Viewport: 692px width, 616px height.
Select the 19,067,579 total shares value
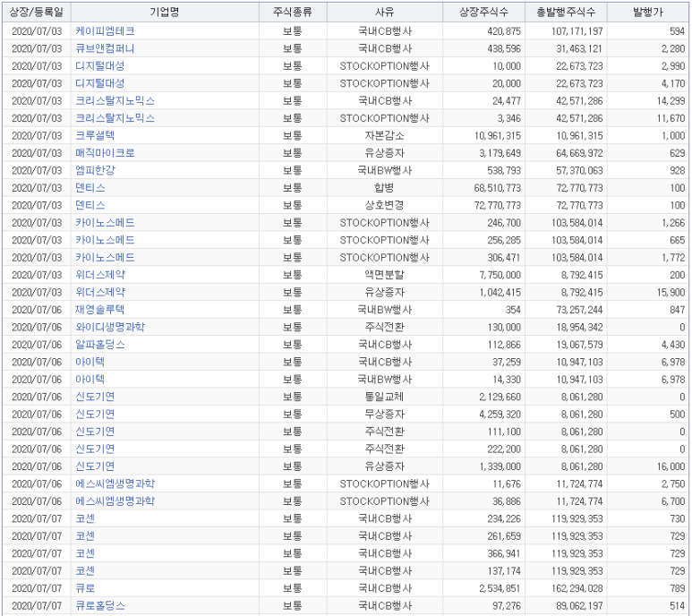pos(579,345)
